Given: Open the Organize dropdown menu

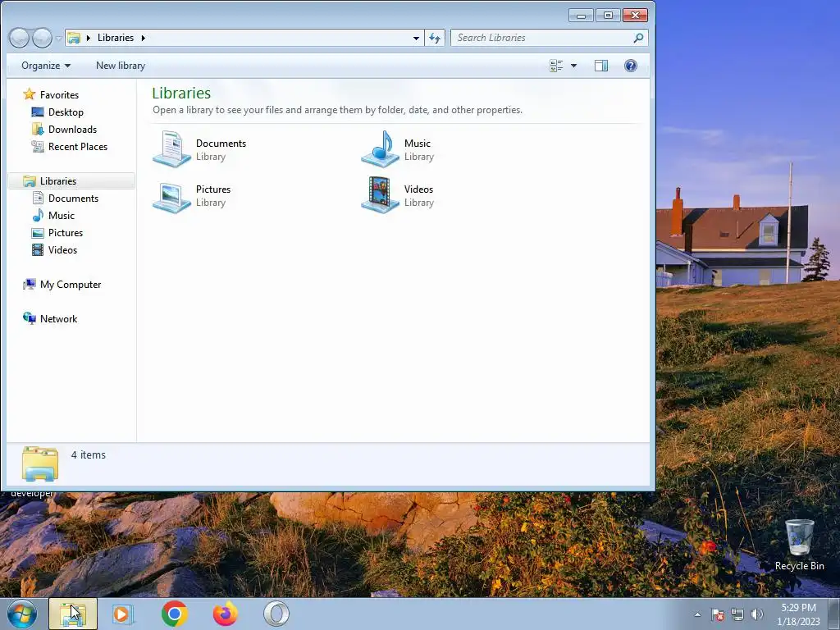Looking at the screenshot, I should click(46, 66).
